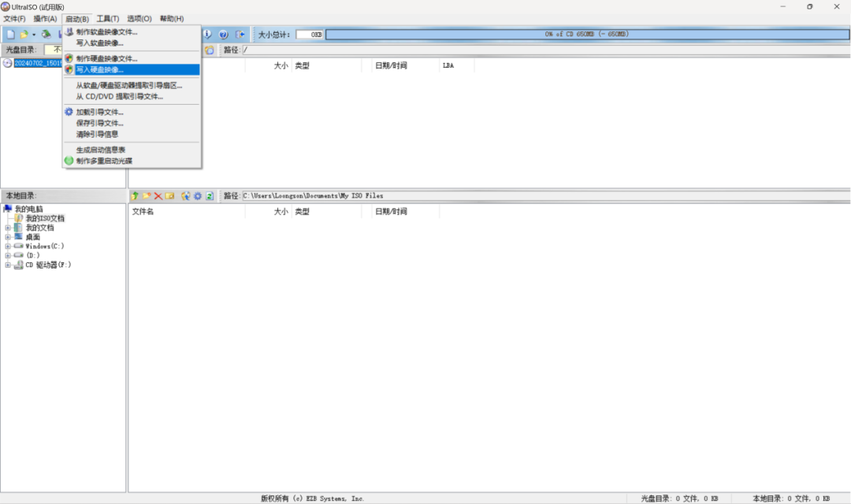This screenshot has height=504, width=851.
Task: Click the 启动(B) menu header
Action: tap(77, 18)
